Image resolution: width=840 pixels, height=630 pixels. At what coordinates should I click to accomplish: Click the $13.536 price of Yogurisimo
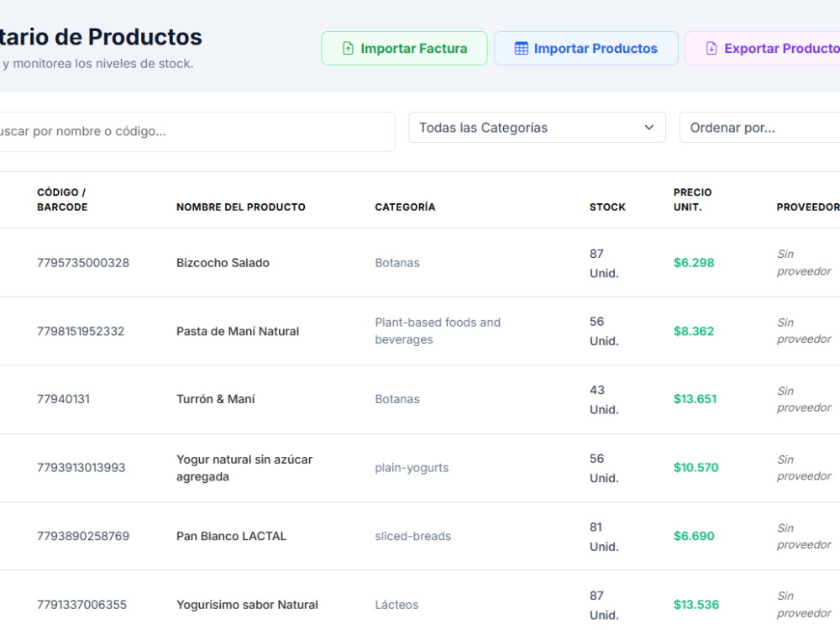click(x=696, y=605)
